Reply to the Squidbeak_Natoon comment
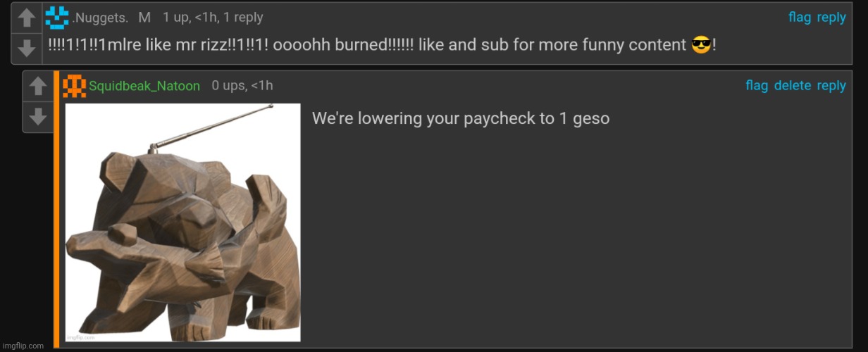Image resolution: width=868 pixels, height=352 pixels. tap(831, 85)
